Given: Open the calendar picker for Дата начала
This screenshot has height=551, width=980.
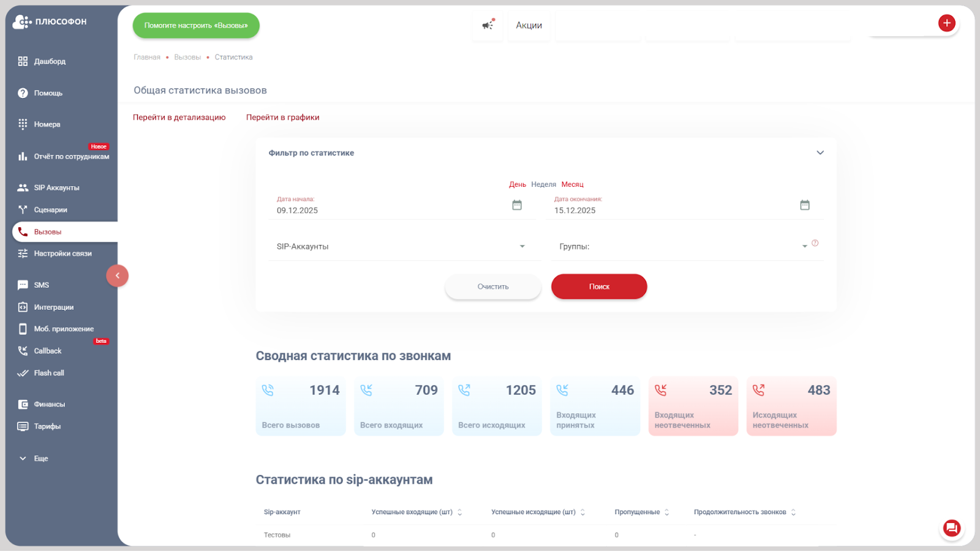Looking at the screenshot, I should (x=516, y=204).
